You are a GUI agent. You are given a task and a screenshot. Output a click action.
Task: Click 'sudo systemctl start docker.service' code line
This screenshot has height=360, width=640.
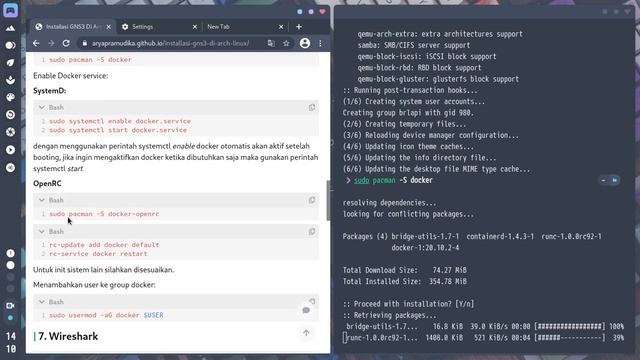click(x=118, y=130)
